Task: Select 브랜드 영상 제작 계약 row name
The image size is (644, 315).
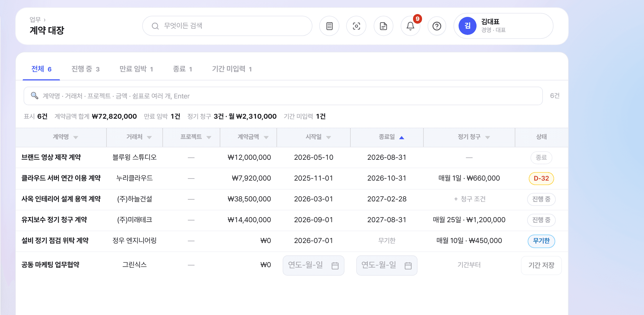Action: coord(51,157)
